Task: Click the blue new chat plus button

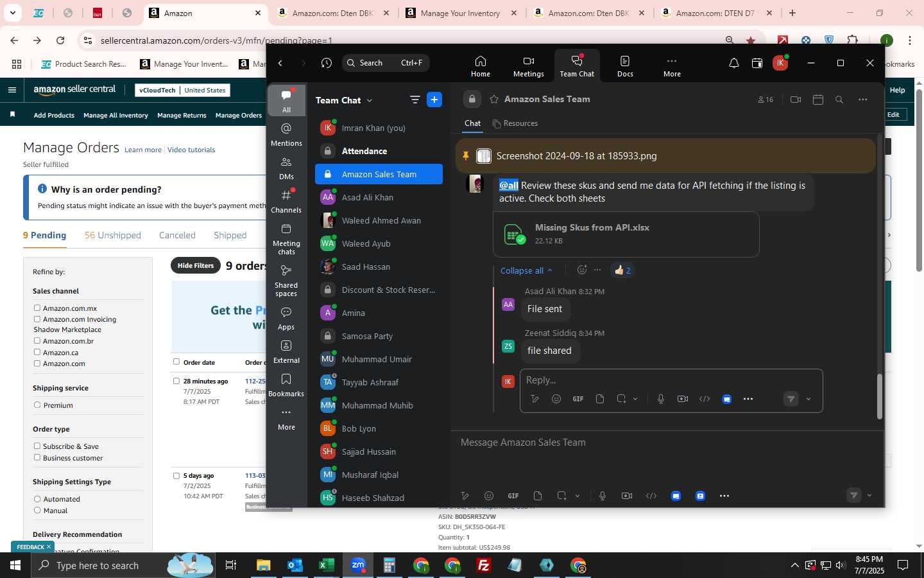Action: (434, 100)
